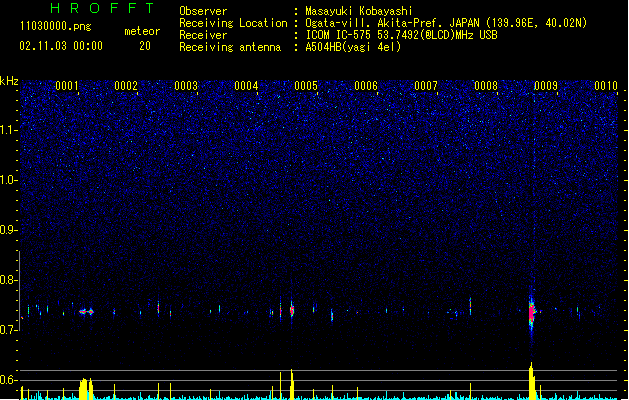Click the long horizontal echo after 0001
The width and height of the screenshot is (629, 400).
86,311
